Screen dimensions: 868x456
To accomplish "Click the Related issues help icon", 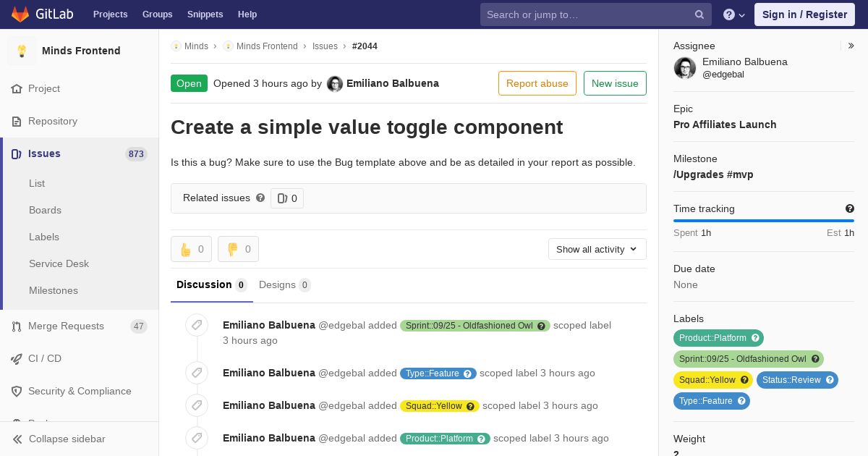I will [260, 198].
